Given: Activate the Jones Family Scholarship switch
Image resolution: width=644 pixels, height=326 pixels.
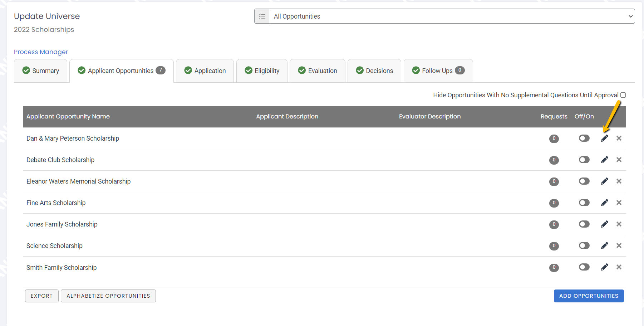Looking at the screenshot, I should coord(584,224).
